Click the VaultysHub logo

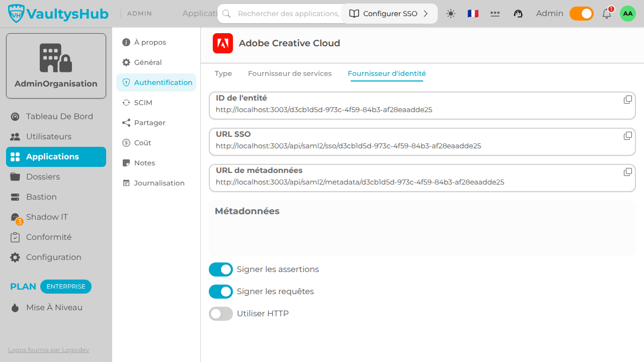pos(58,14)
